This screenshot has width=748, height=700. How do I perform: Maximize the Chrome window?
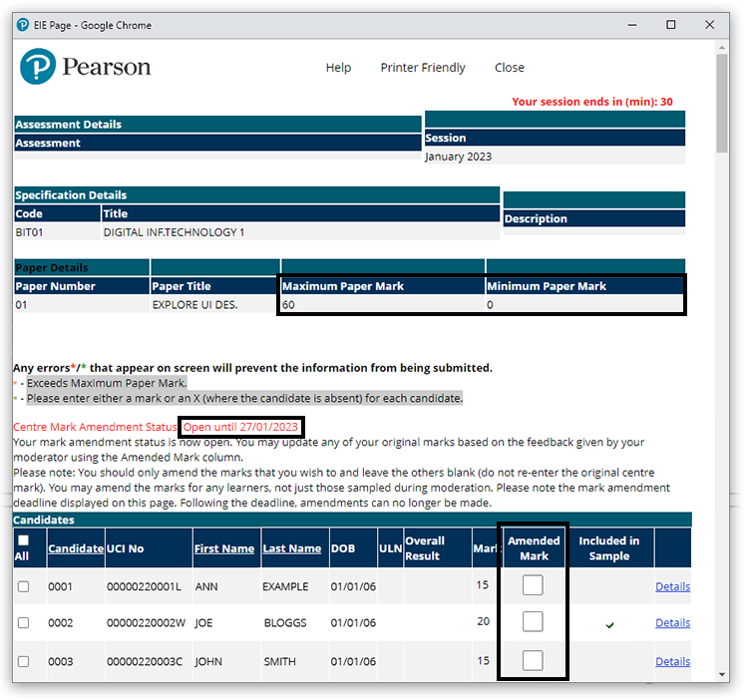click(671, 24)
